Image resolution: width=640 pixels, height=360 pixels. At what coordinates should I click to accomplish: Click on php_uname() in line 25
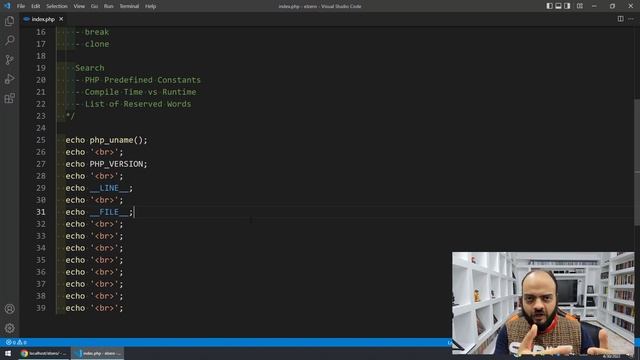116,140
